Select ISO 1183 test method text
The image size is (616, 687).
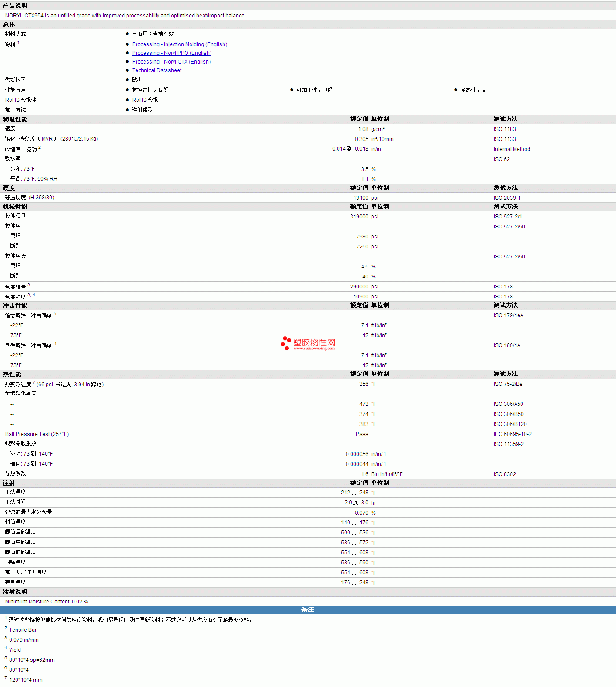[505, 129]
